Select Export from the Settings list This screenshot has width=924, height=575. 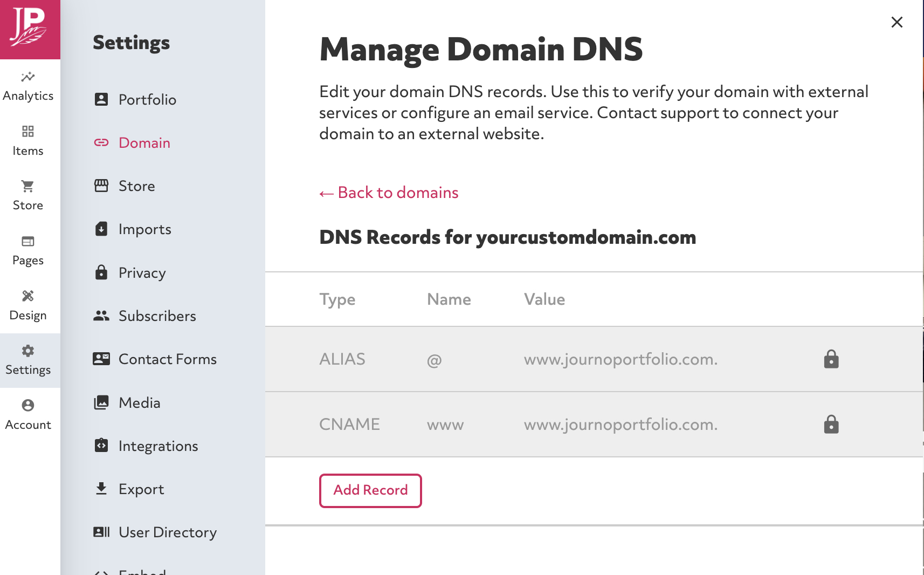(141, 489)
